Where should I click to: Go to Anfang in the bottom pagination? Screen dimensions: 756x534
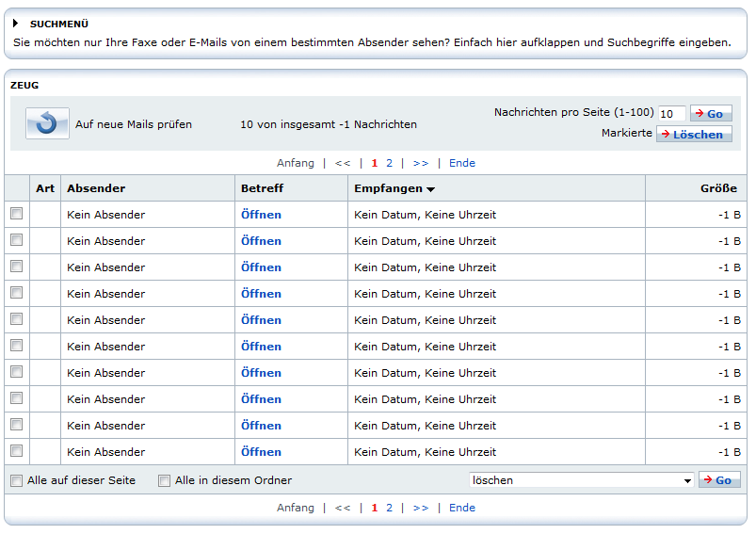pyautogui.click(x=295, y=508)
